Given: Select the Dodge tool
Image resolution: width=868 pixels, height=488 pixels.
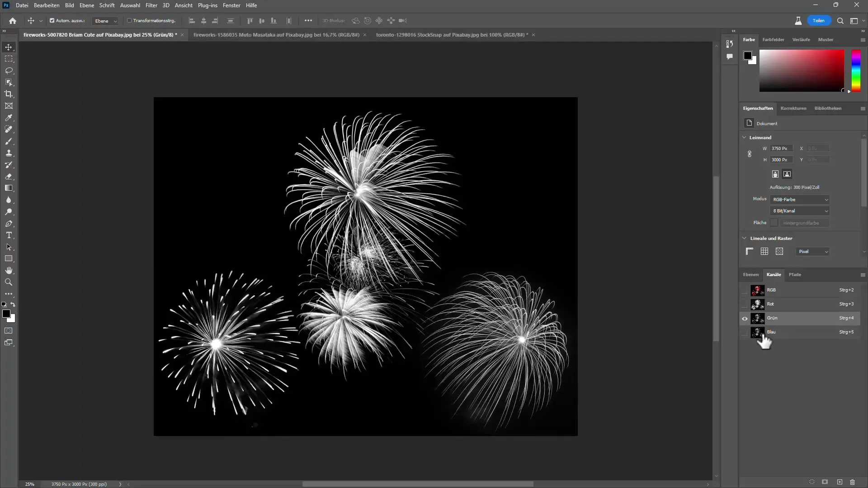Looking at the screenshot, I should (9, 211).
